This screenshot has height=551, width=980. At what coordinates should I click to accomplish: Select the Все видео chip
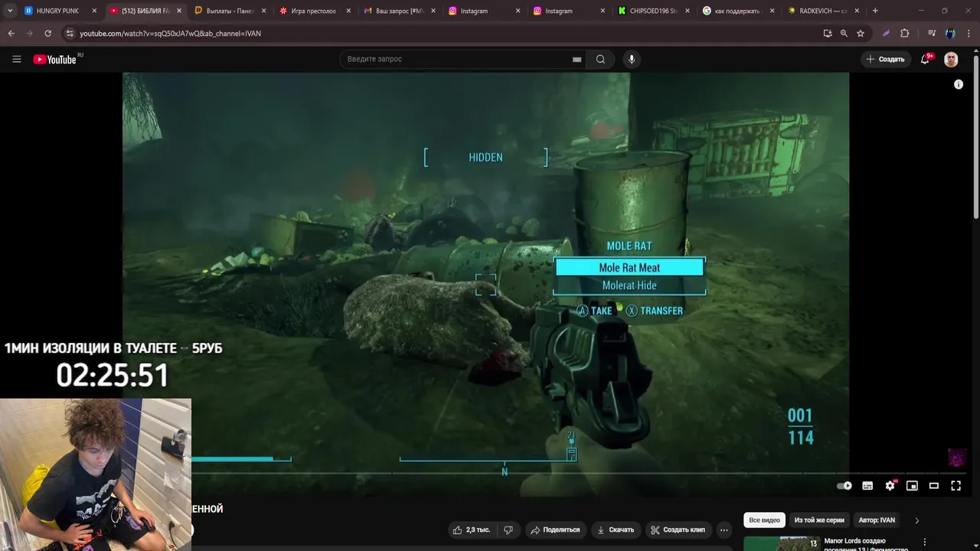[764, 520]
